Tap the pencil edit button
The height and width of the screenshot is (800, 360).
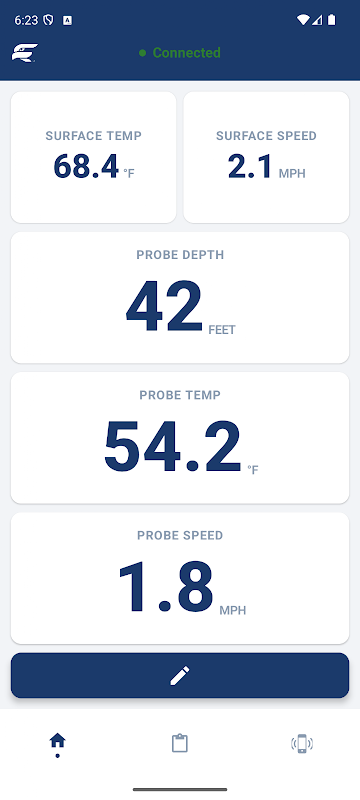tap(180, 675)
